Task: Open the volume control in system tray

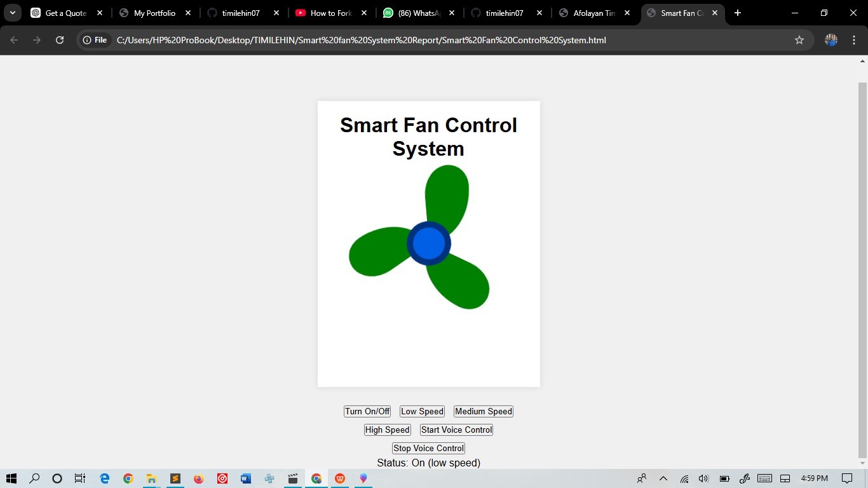Action: click(x=703, y=478)
